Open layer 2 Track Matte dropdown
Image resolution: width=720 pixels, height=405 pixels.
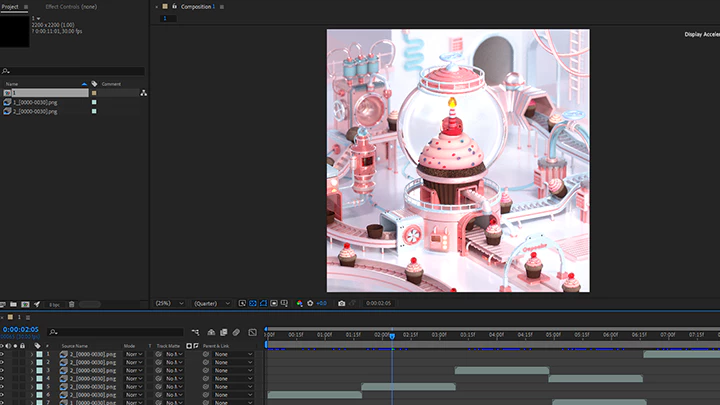pyautogui.click(x=174, y=362)
